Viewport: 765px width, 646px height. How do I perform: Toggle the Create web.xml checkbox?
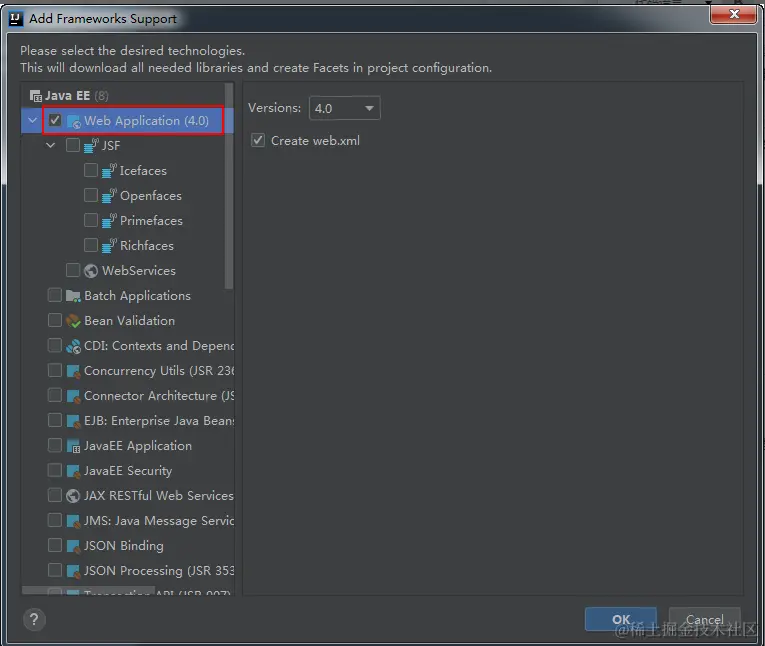pos(258,141)
